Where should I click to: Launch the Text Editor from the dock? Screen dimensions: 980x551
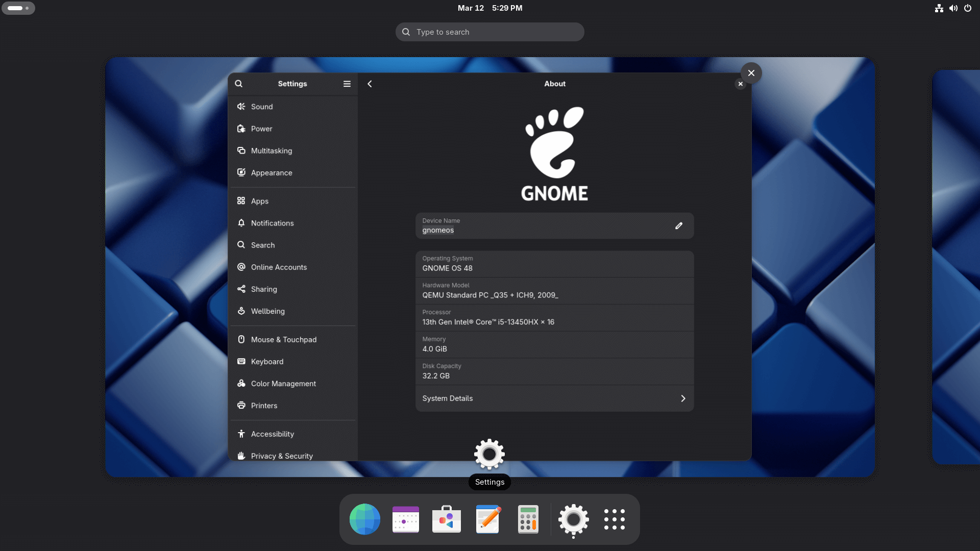click(x=487, y=519)
